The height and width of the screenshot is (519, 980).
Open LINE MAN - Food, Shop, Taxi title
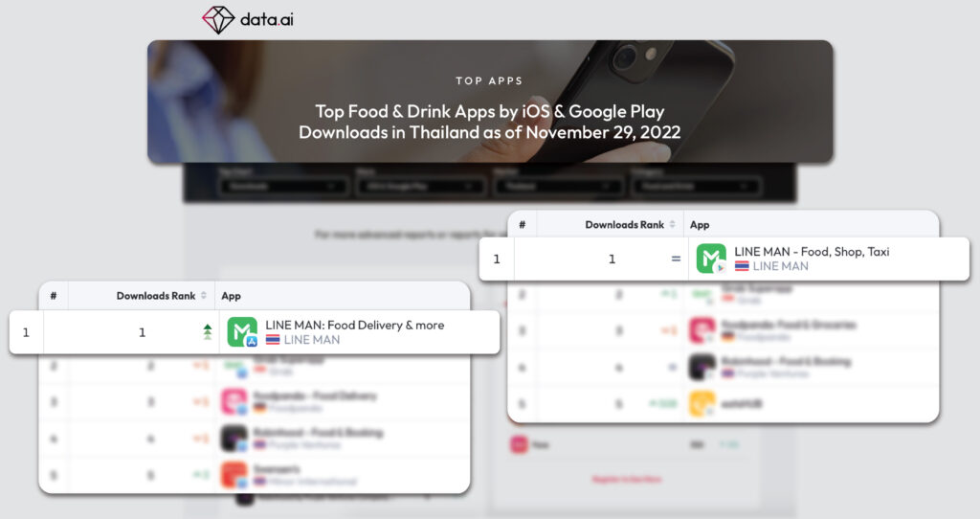tap(812, 252)
